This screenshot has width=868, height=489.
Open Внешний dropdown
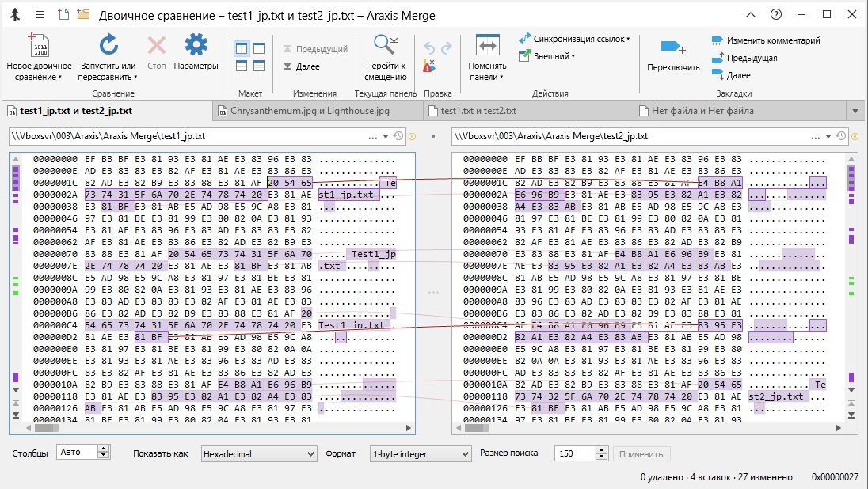pos(547,56)
